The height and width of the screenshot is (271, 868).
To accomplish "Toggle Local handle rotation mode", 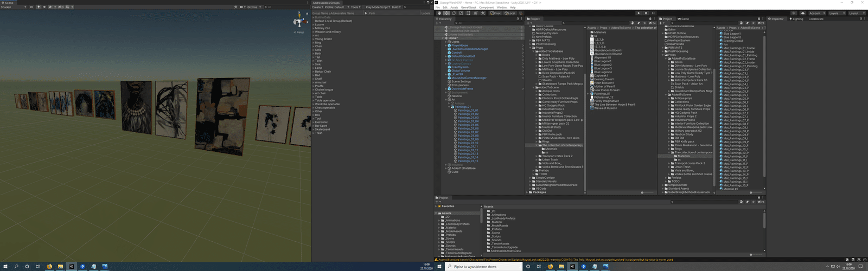I will point(510,13).
